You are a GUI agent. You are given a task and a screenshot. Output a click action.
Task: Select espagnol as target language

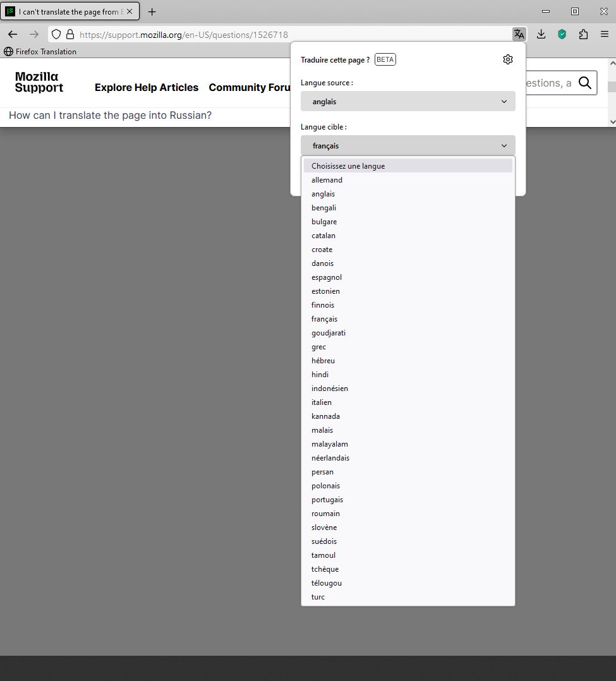pyautogui.click(x=408, y=277)
